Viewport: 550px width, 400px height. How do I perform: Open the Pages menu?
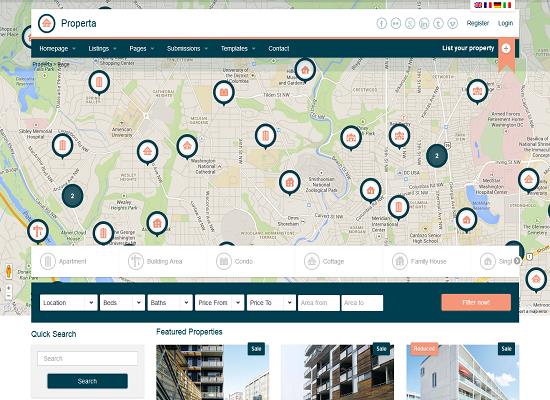[x=142, y=49]
